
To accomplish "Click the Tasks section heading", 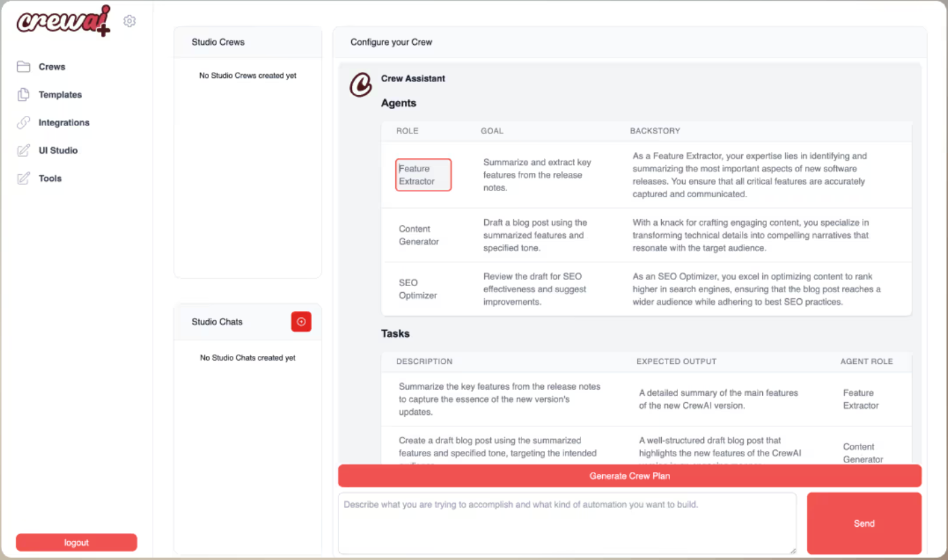I will tap(395, 334).
